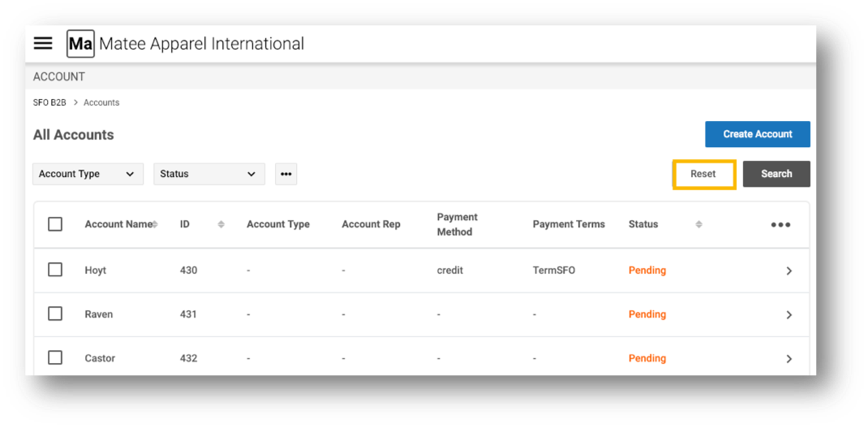Click Castor's Pending status
Screen dimensions: 868x428
click(647, 359)
